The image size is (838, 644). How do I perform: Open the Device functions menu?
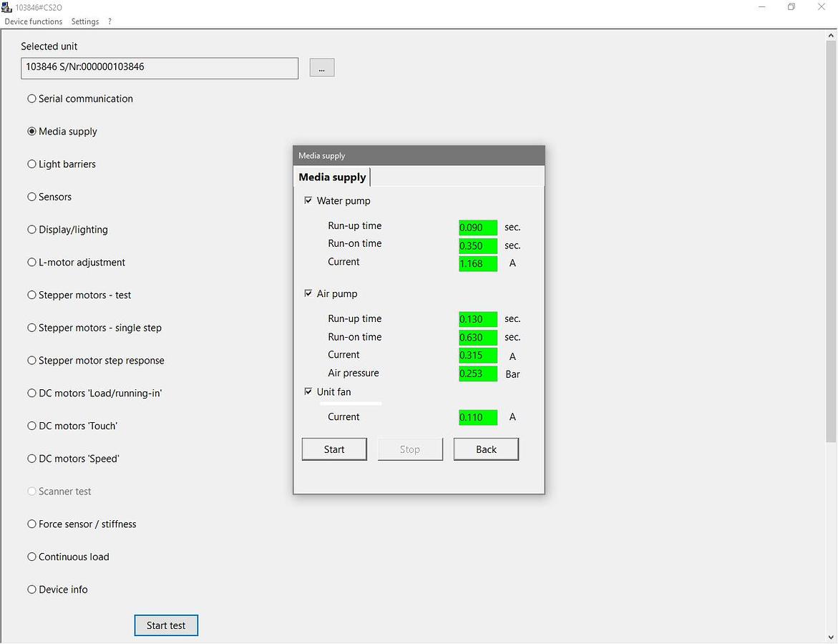[34, 21]
